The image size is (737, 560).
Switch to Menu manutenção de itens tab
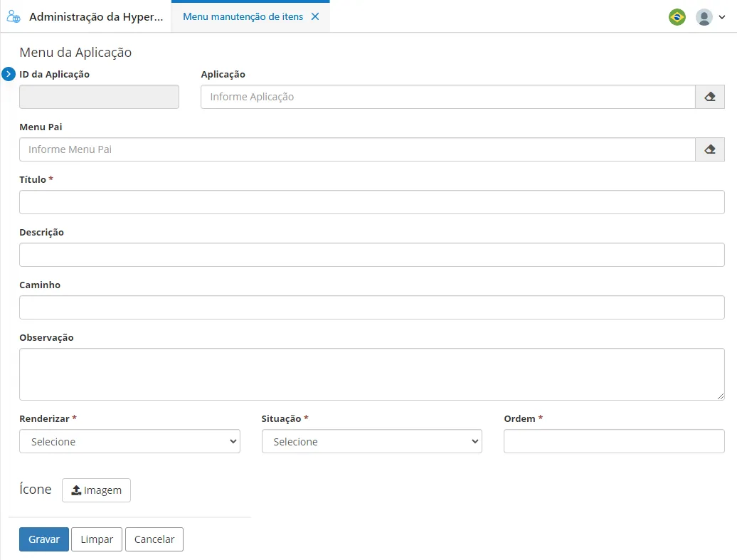[243, 16]
